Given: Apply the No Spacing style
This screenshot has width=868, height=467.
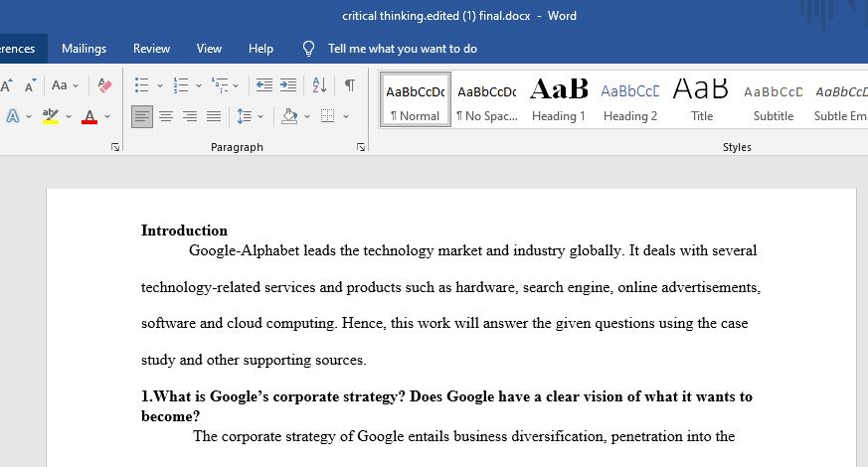Looking at the screenshot, I should point(487,100).
